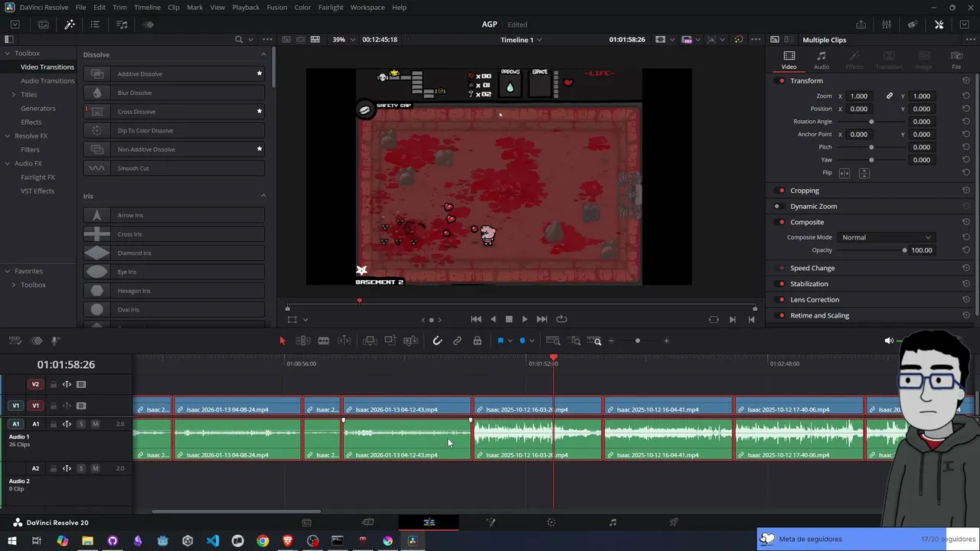Open the Fusion page from the bottom bar
980x551 pixels.
(490, 522)
